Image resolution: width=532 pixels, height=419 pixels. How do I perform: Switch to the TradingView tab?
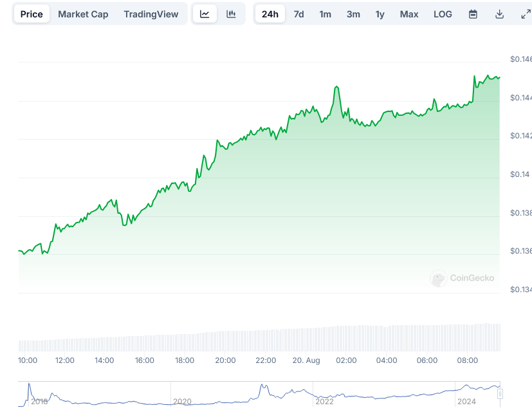coord(151,14)
